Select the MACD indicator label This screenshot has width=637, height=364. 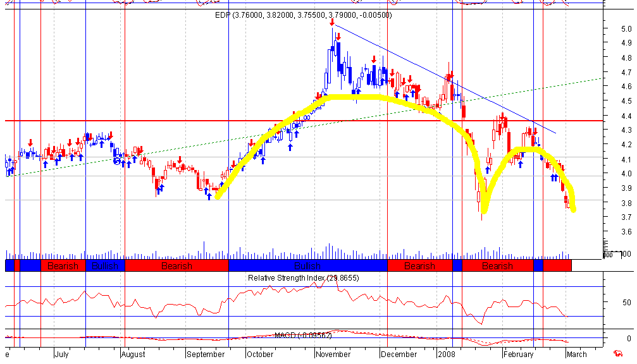point(303,335)
